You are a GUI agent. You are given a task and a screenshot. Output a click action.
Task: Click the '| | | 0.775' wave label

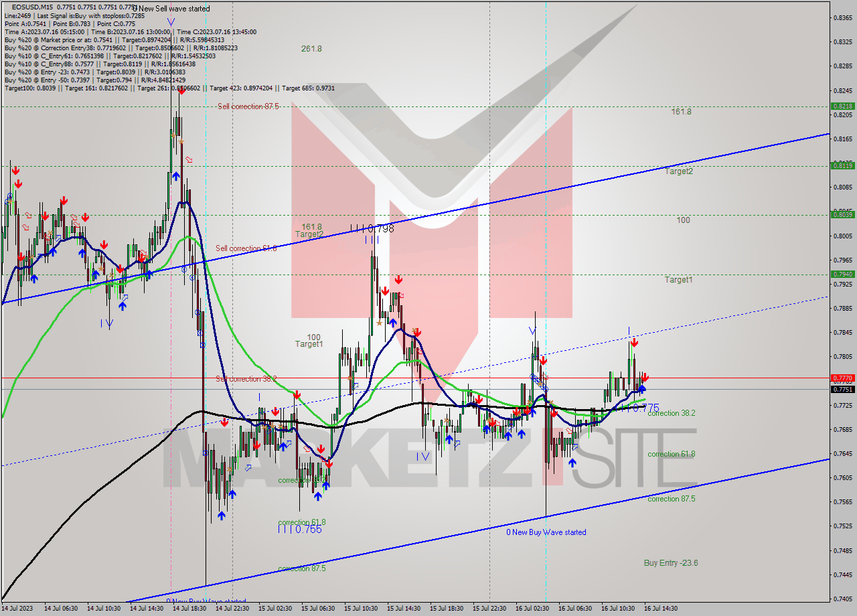[637, 408]
